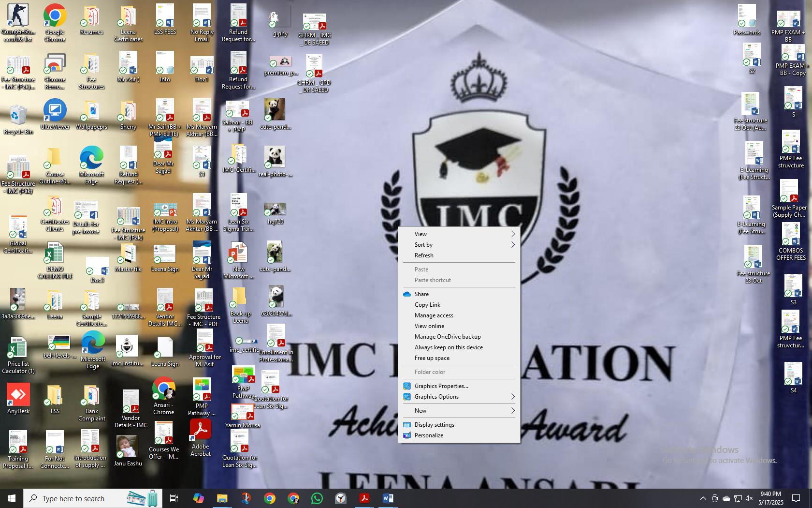Screen dimensions: 812x508
Task: Open network status icon in tray
Action: pos(738,498)
